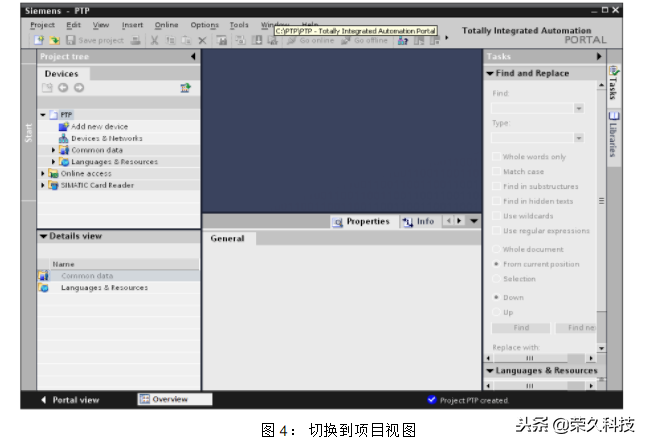Click the green overview icon in Devices toolbar

(186, 88)
